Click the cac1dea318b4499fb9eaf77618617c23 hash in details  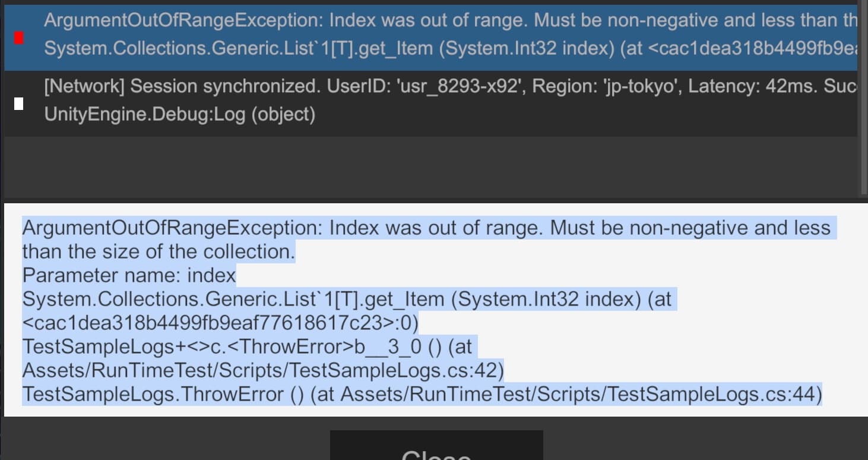click(x=220, y=323)
